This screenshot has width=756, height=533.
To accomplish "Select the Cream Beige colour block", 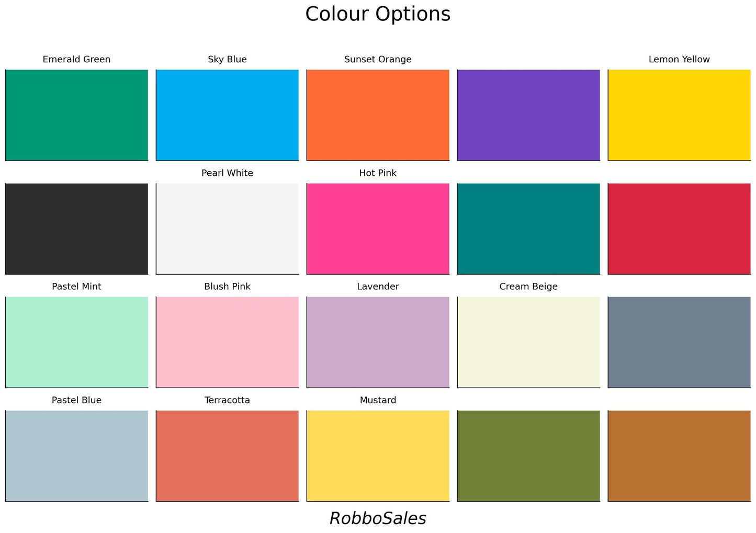I will [x=528, y=342].
